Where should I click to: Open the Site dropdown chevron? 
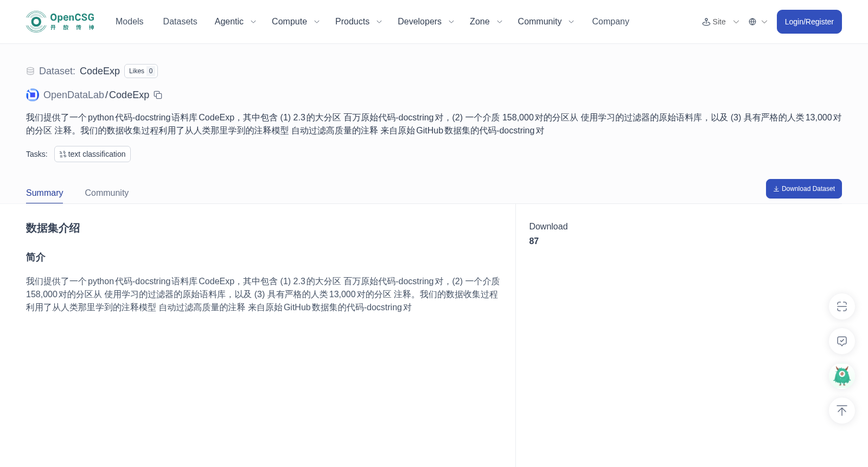(x=736, y=22)
